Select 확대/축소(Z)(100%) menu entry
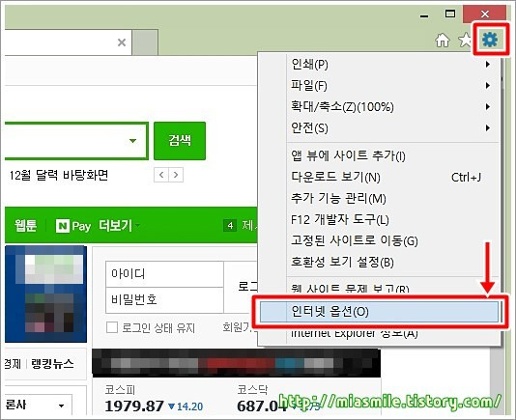This screenshot has height=420, width=516. coord(379,106)
